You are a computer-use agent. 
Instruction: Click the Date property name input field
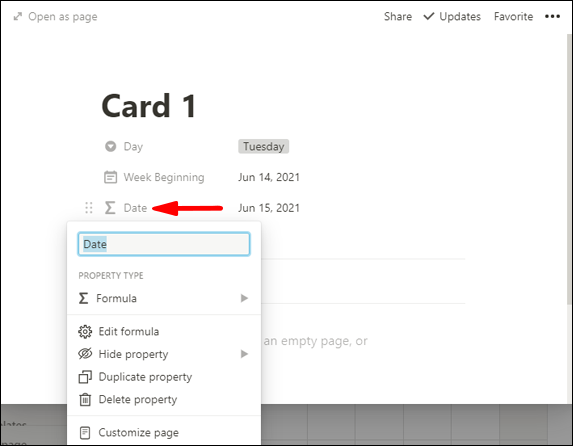pyautogui.click(x=164, y=244)
